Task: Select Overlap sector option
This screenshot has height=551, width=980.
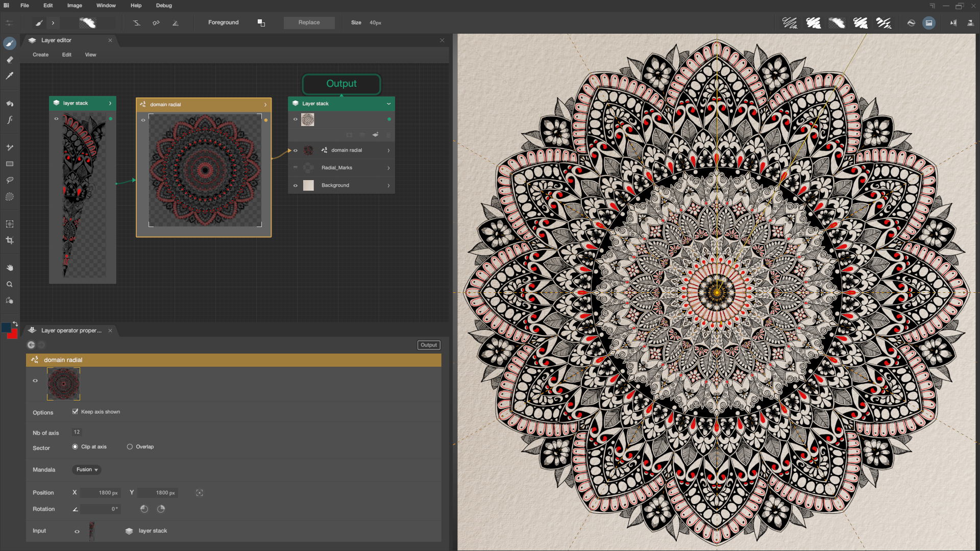Action: [x=130, y=446]
